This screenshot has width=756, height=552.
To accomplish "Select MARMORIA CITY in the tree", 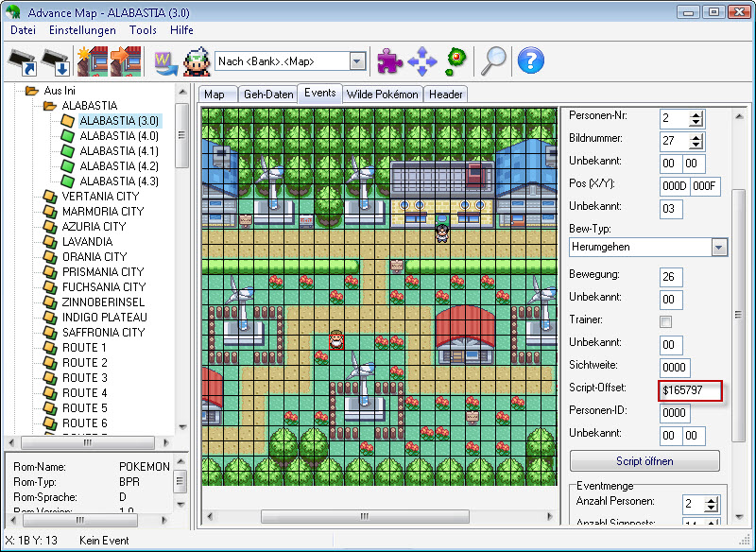I will (103, 211).
